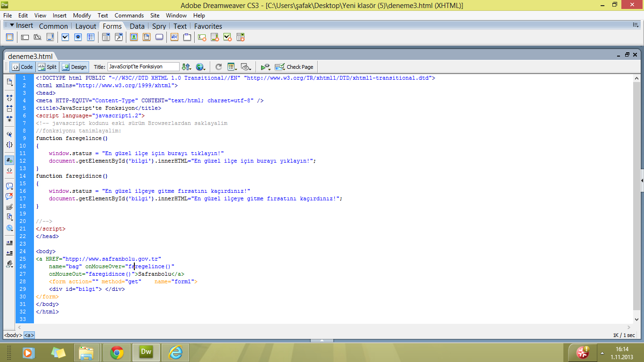Switch to the Layout insert tab
The width and height of the screenshot is (644, 362).
coord(85,26)
